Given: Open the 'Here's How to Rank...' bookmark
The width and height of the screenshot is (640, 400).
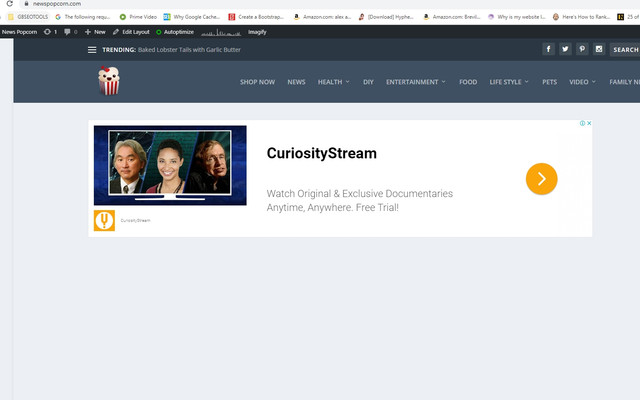Looking at the screenshot, I should [581, 17].
